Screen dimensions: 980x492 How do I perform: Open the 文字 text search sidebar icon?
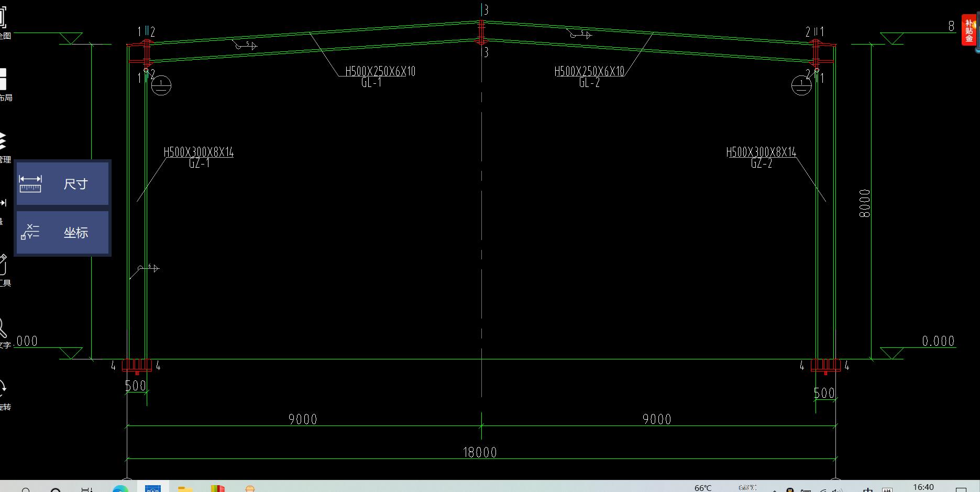pos(4,333)
